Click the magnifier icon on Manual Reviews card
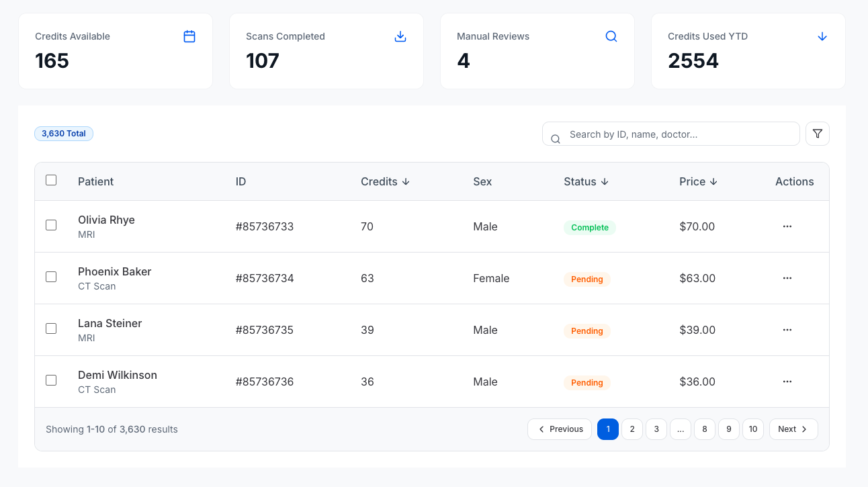868x487 pixels. tap(611, 36)
